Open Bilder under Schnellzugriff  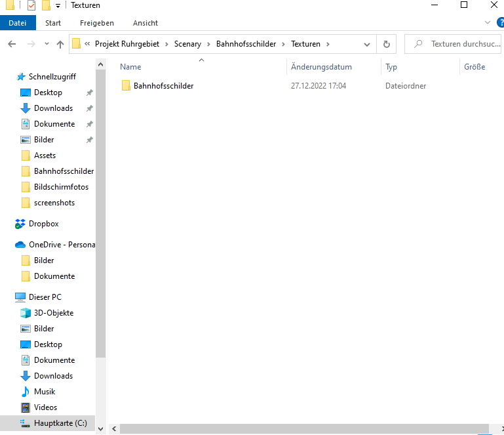(44, 140)
